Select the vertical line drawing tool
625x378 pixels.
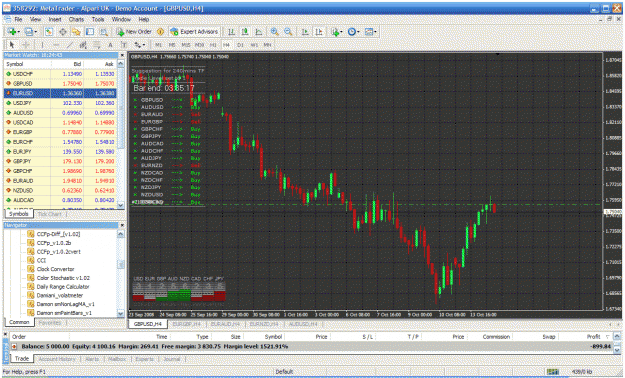42,45
